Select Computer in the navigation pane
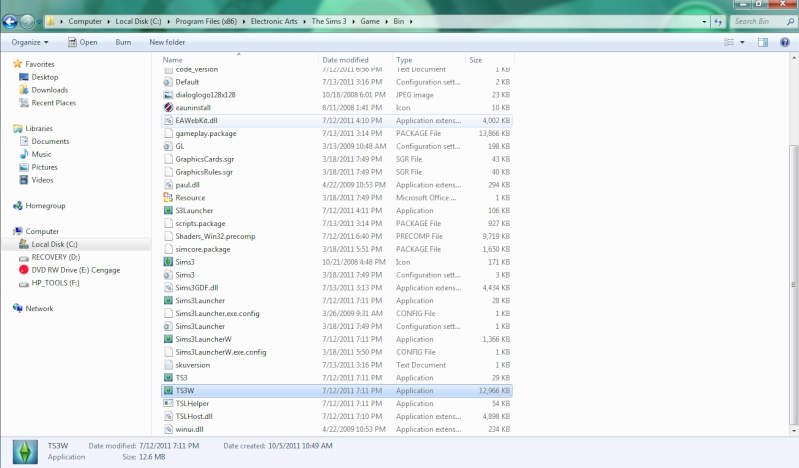 [42, 231]
